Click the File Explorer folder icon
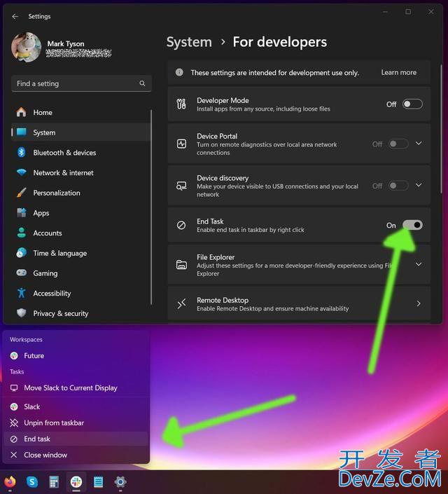 (181, 265)
